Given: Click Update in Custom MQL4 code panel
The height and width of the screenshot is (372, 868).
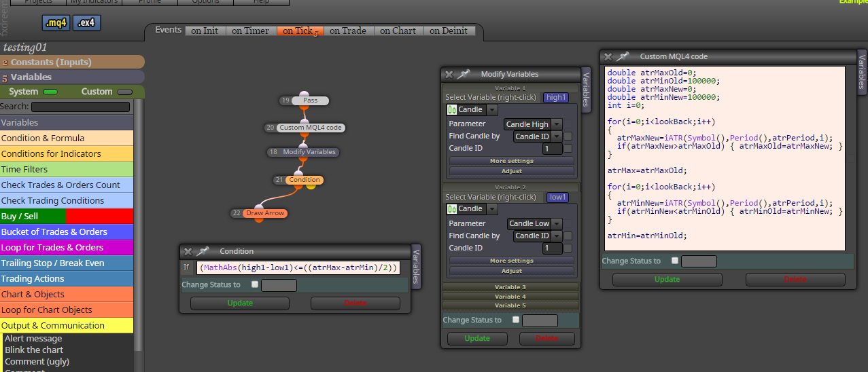Looking at the screenshot, I should (667, 279).
